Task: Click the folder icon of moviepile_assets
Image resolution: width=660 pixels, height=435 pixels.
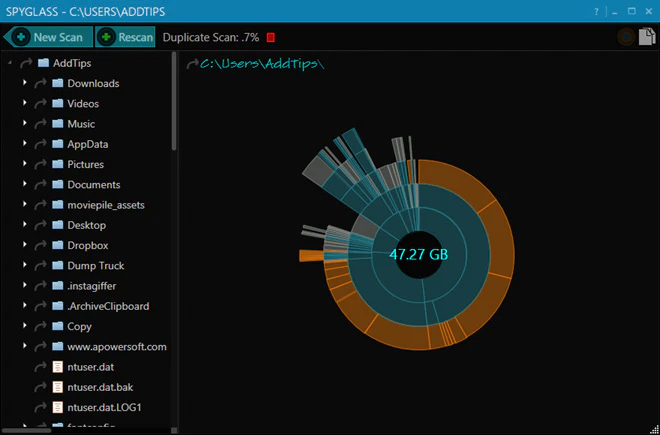Action: tap(58, 205)
